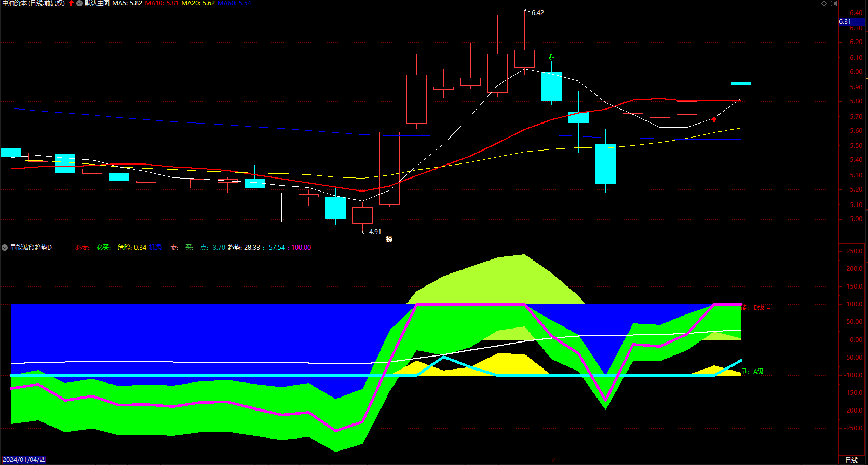Click the 必卖 indicator label
This screenshot has height=465, width=868.
83,248
